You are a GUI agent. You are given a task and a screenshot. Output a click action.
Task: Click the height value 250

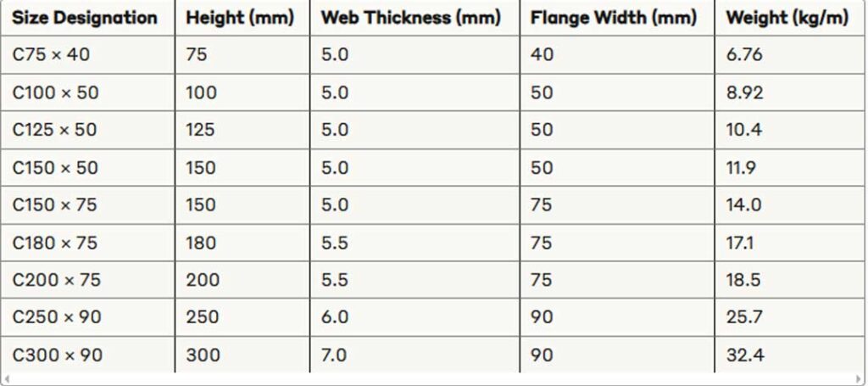pos(202,317)
